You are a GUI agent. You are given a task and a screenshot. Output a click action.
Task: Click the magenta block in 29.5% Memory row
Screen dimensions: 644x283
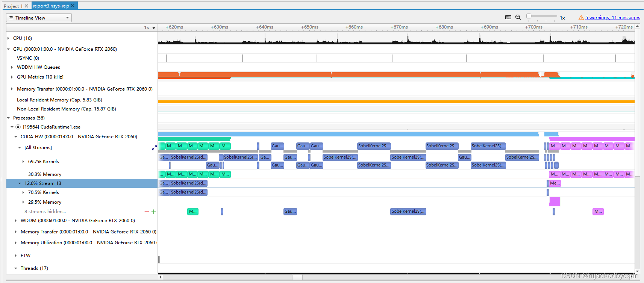pos(555,202)
